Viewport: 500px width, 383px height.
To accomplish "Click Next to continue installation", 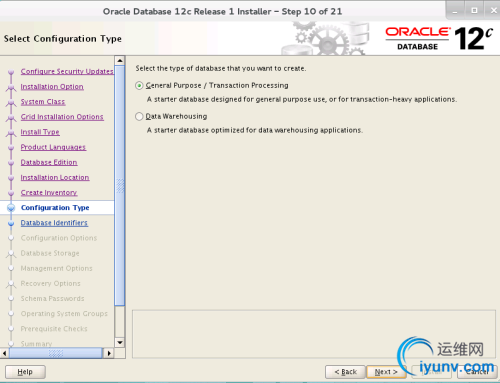I will pyautogui.click(x=386, y=372).
